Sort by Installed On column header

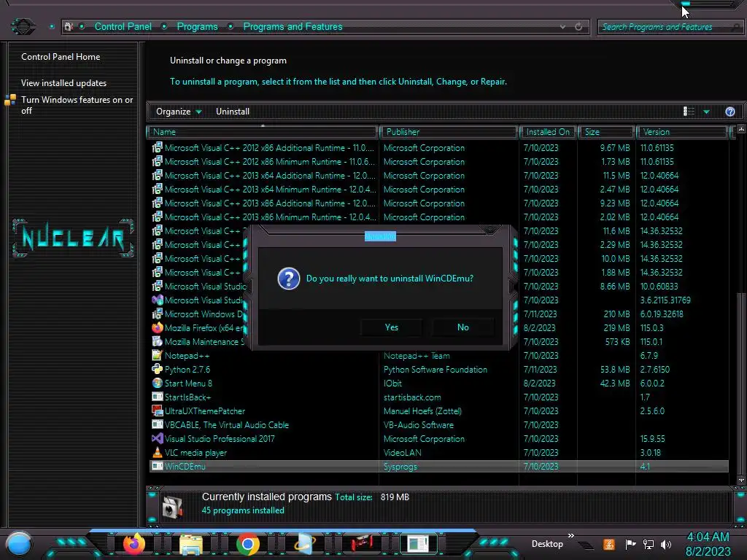click(548, 132)
